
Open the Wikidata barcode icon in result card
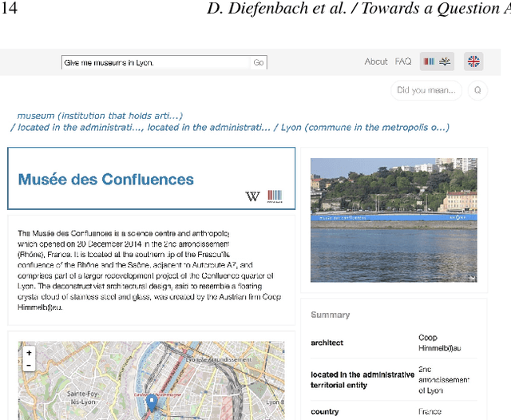(275, 196)
